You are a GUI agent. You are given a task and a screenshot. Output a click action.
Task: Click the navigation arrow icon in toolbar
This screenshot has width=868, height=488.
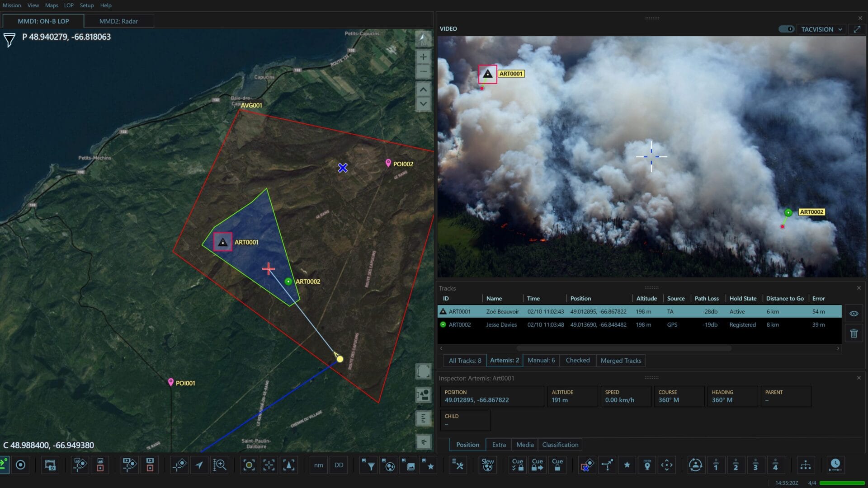tap(199, 465)
